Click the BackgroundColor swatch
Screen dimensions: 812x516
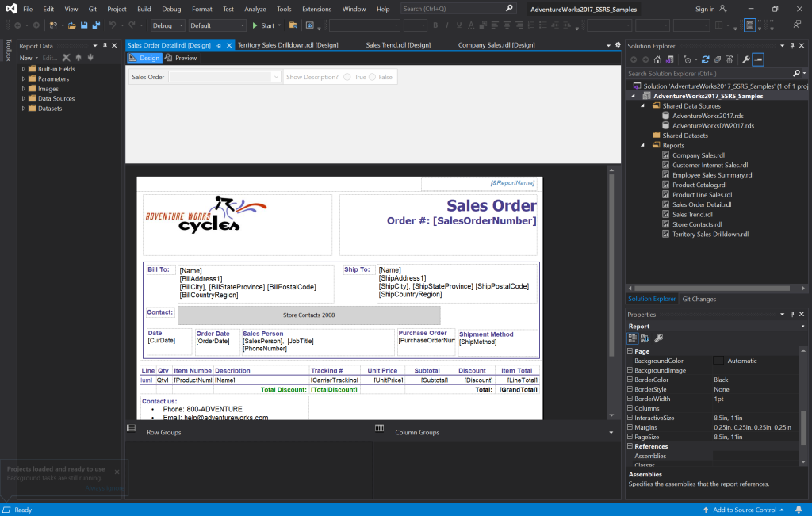tap(718, 361)
